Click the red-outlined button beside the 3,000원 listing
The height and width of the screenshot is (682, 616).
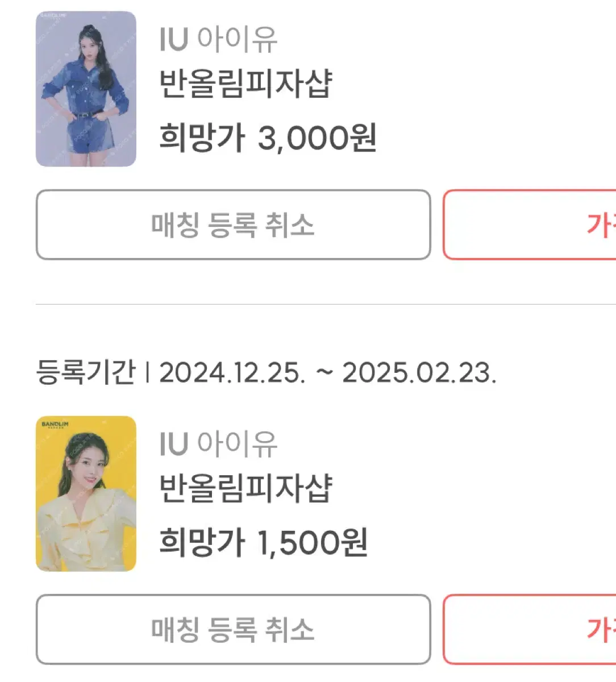[x=530, y=224]
